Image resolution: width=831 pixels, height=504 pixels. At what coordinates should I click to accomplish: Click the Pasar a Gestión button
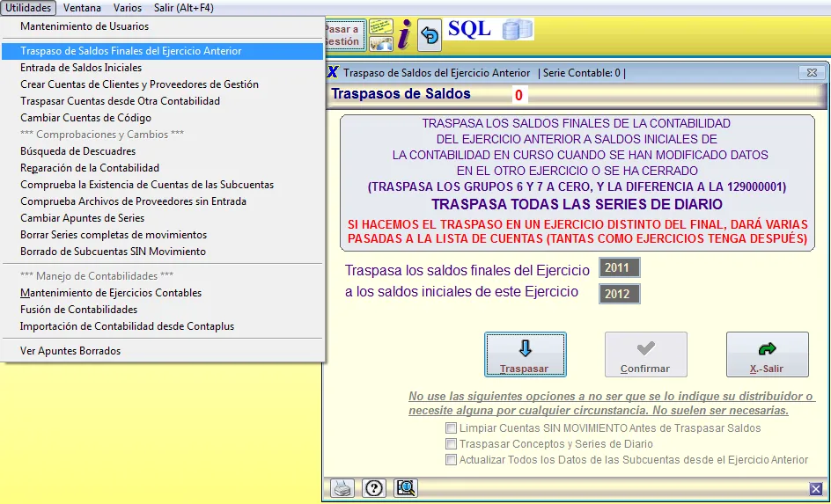[x=343, y=35]
